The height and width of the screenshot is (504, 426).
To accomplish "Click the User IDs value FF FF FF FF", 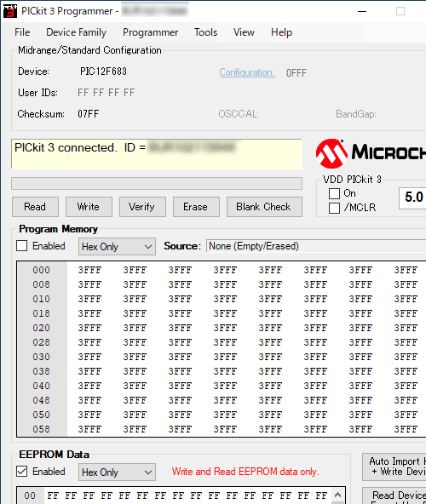I will pos(106,93).
